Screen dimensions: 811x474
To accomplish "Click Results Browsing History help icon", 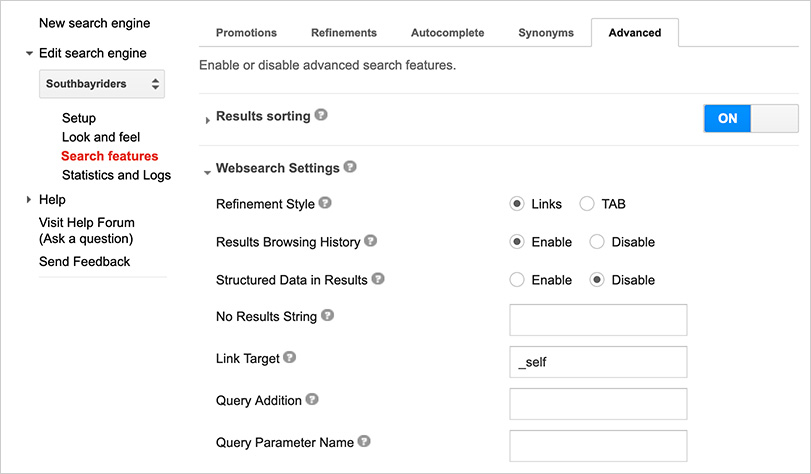I will (x=370, y=241).
